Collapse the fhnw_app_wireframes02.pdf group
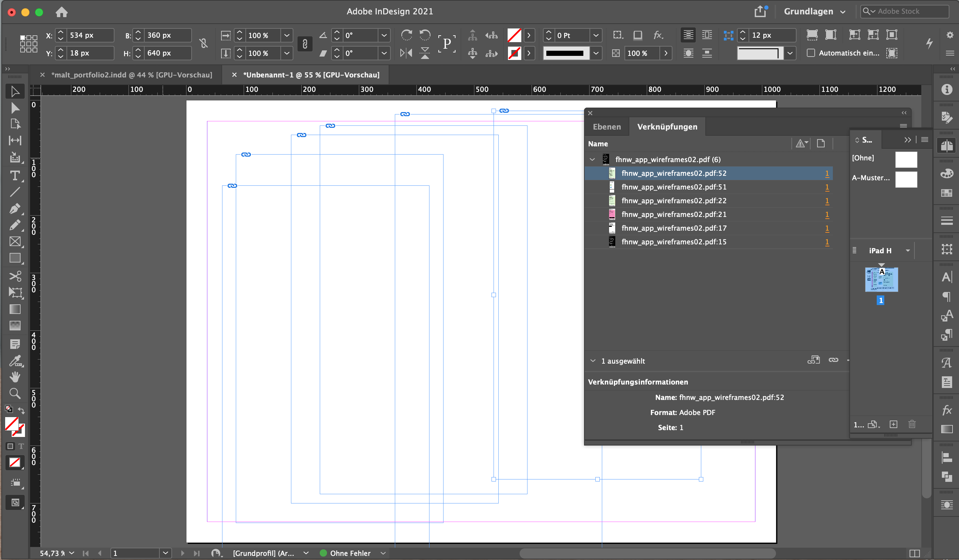This screenshot has width=959, height=560. (x=593, y=159)
